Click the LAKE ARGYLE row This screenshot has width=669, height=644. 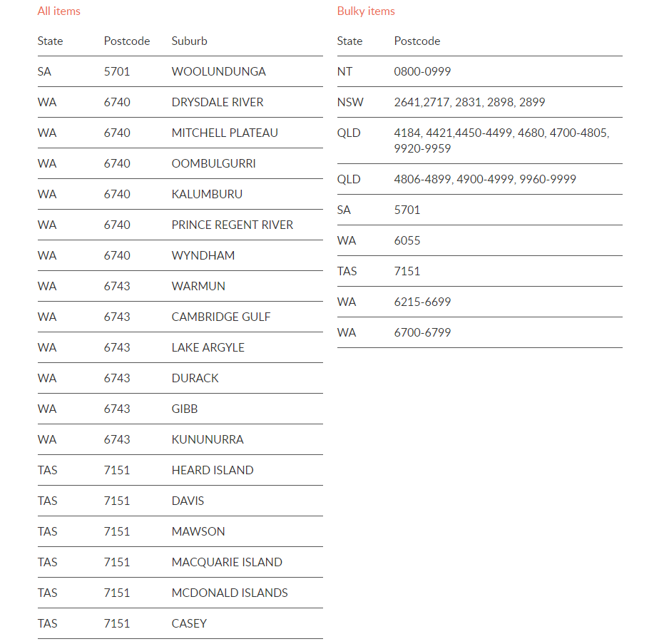tap(180, 348)
